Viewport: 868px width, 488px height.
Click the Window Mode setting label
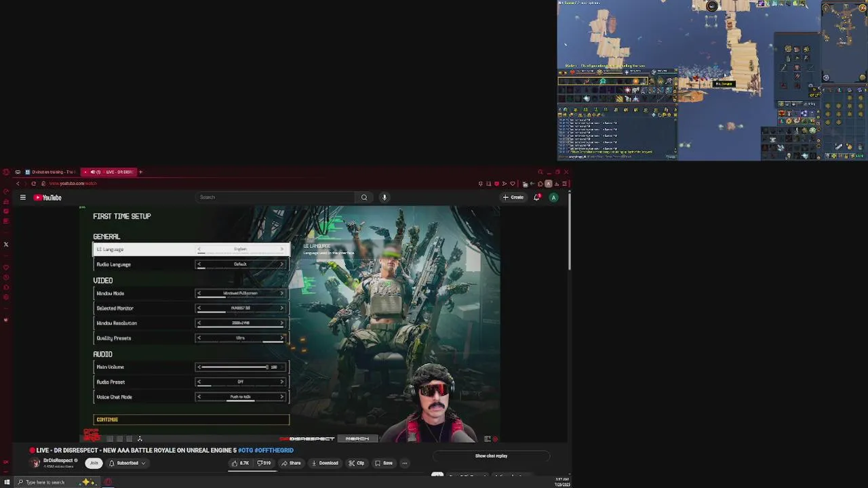pos(111,293)
